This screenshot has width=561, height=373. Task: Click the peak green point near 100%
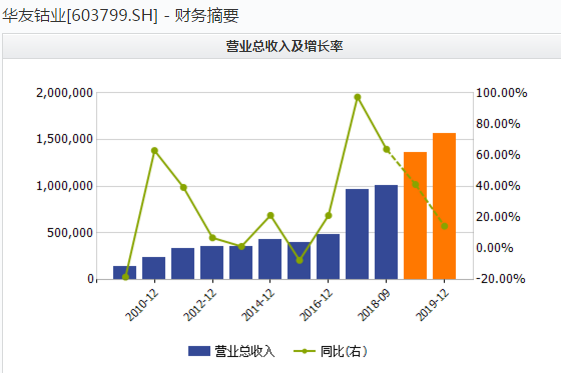coord(357,97)
